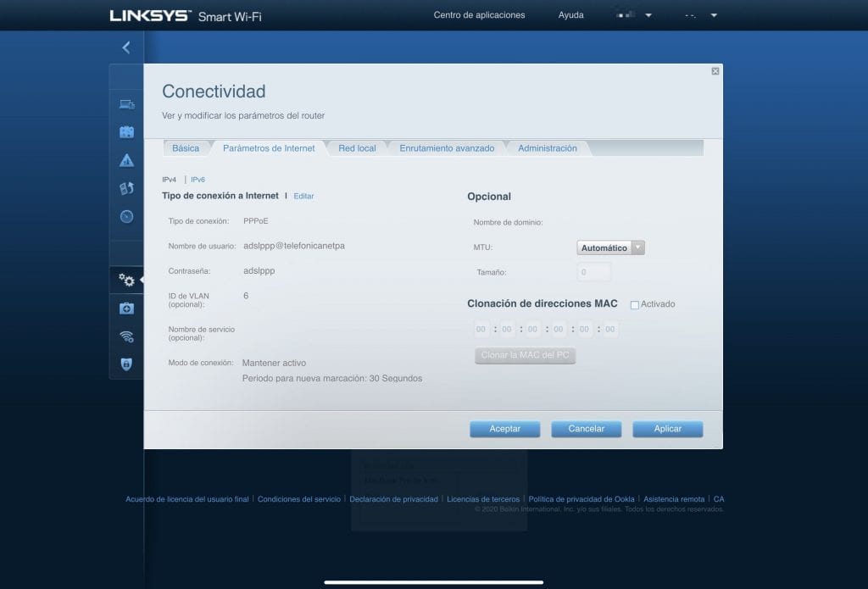Open the rightmost header dropdown arrow

pos(714,15)
